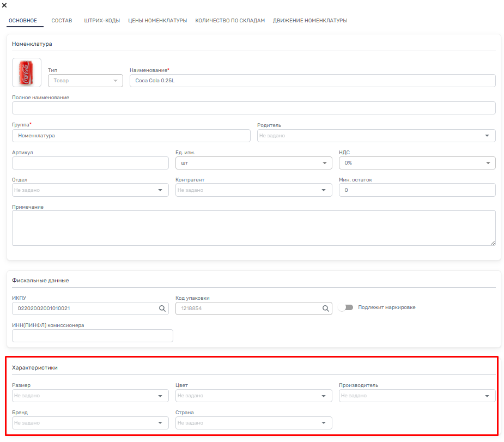Click the Артикул input field
Image resolution: width=504 pixels, height=442 pixels.
coord(90,163)
